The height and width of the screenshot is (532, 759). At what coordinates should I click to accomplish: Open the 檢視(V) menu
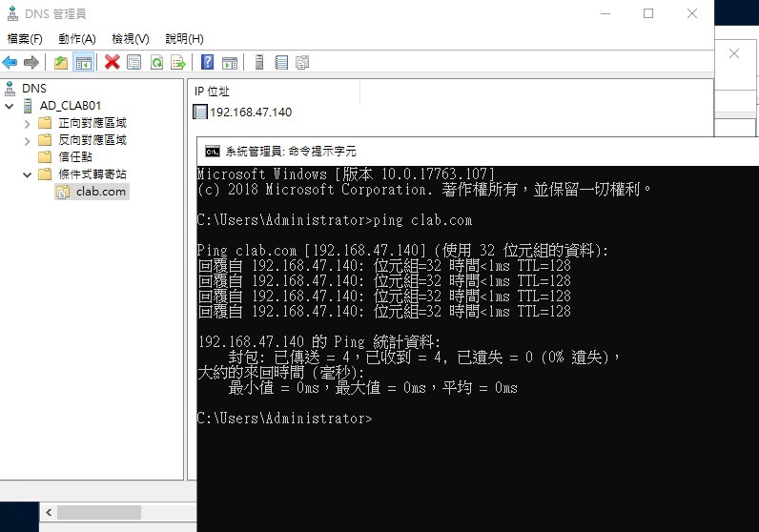[131, 39]
